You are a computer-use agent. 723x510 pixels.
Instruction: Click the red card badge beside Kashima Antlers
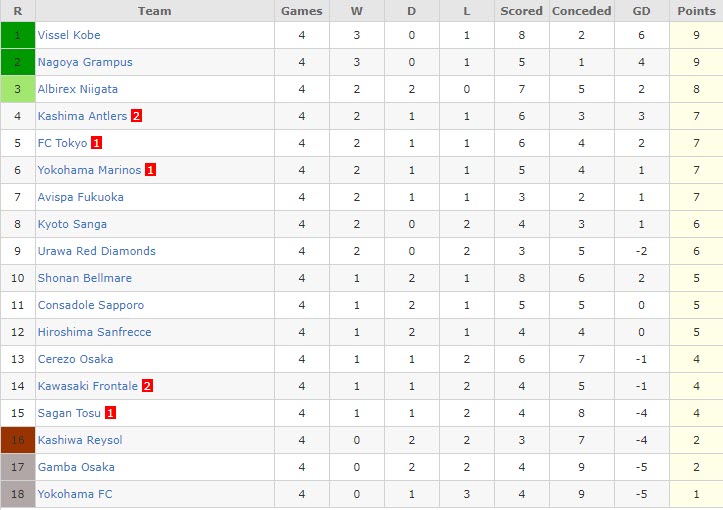tap(136, 116)
